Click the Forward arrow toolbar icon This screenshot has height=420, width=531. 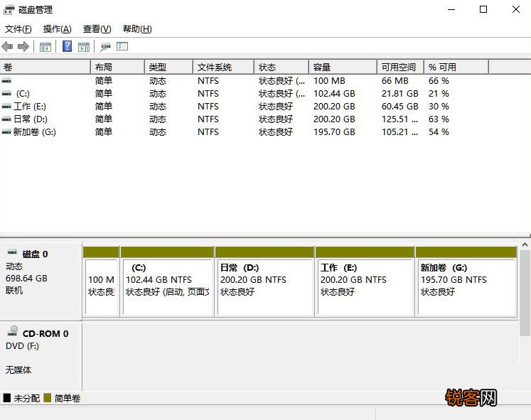tap(23, 46)
